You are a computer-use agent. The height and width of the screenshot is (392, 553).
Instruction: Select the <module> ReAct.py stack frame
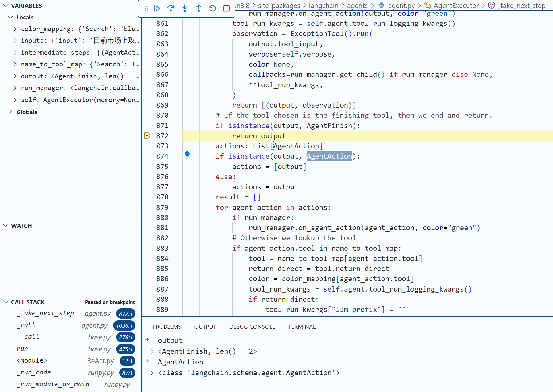32,360
